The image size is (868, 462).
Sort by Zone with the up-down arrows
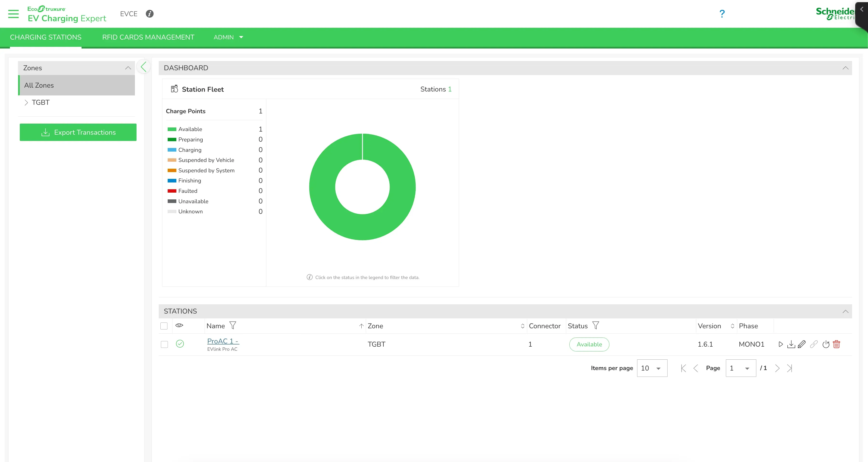(522, 326)
